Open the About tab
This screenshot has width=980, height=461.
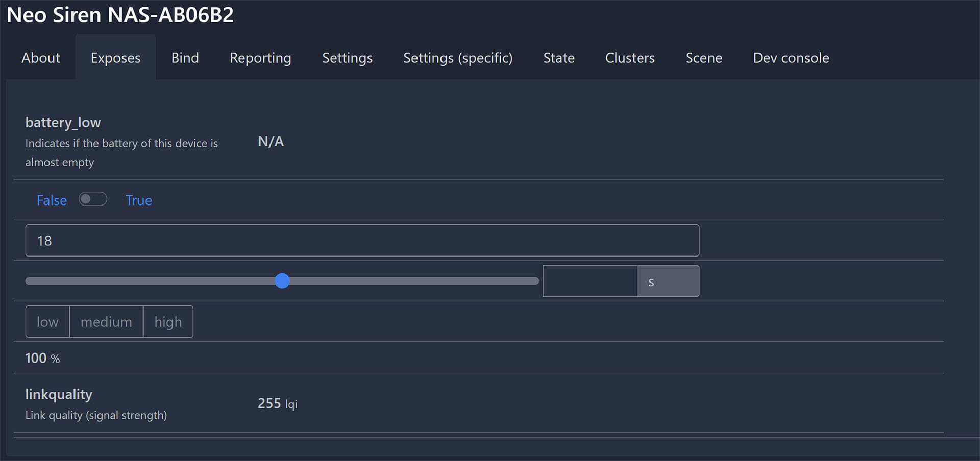41,58
